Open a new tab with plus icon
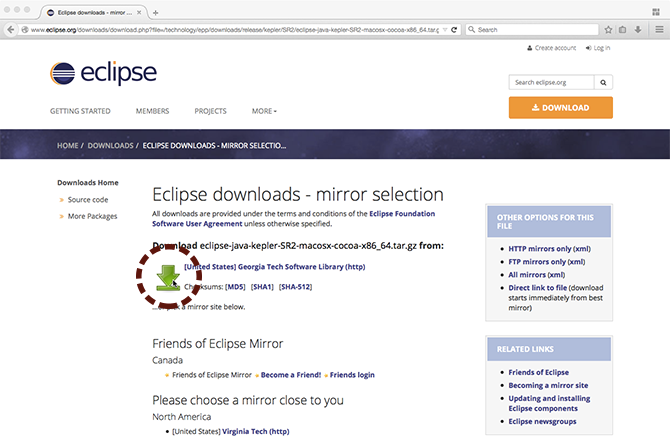Viewport: 670px width, 437px height. click(156, 13)
